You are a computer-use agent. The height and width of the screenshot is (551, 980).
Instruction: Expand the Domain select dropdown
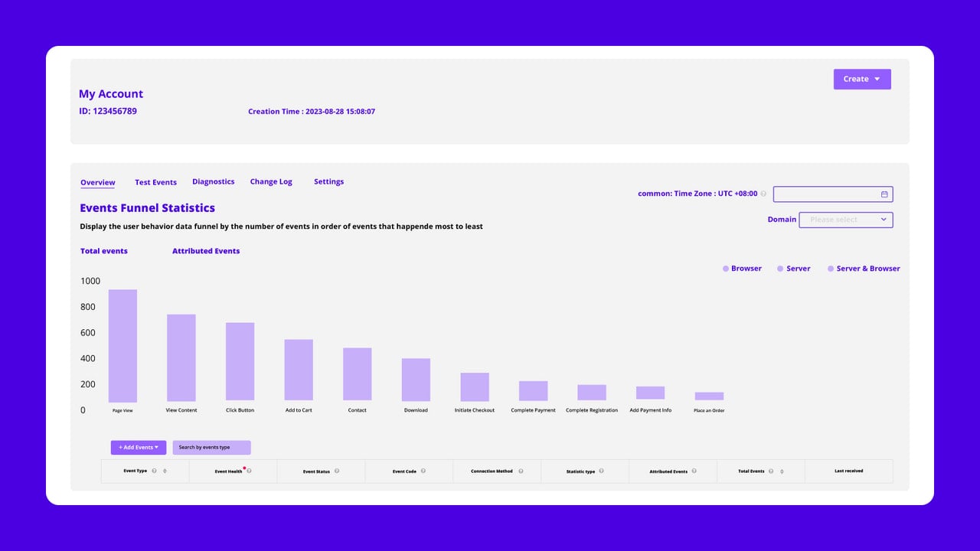point(846,220)
